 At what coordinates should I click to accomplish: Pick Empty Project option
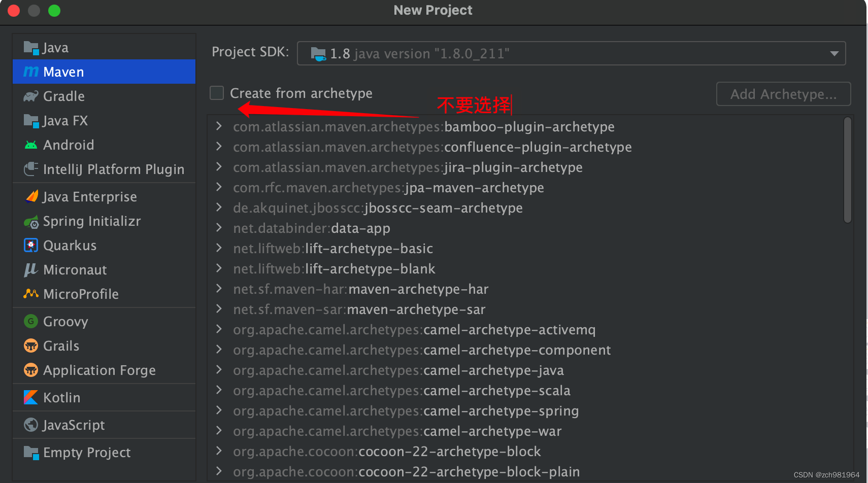coord(104,452)
